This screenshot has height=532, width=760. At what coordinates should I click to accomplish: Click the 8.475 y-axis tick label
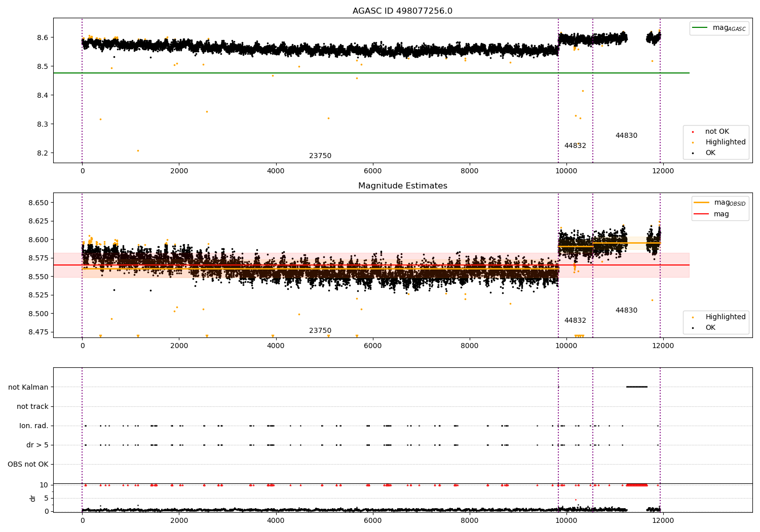tap(39, 332)
